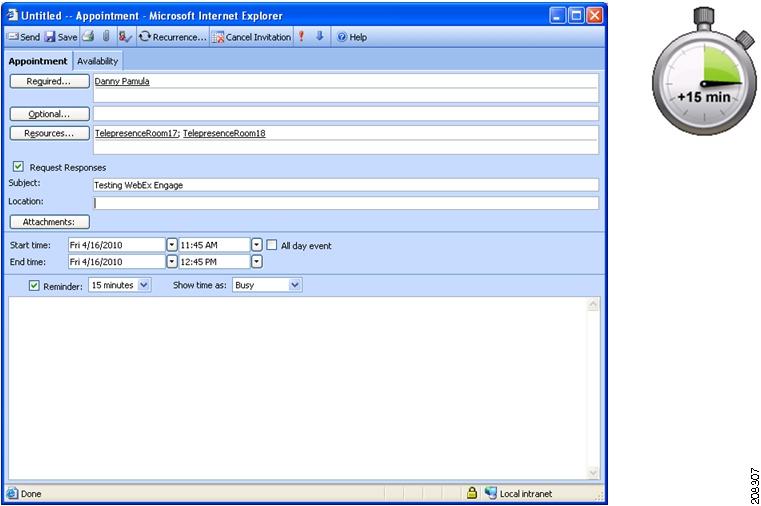The width and height of the screenshot is (761, 506).
Task: Open the Recurrence settings
Action: click(172, 37)
